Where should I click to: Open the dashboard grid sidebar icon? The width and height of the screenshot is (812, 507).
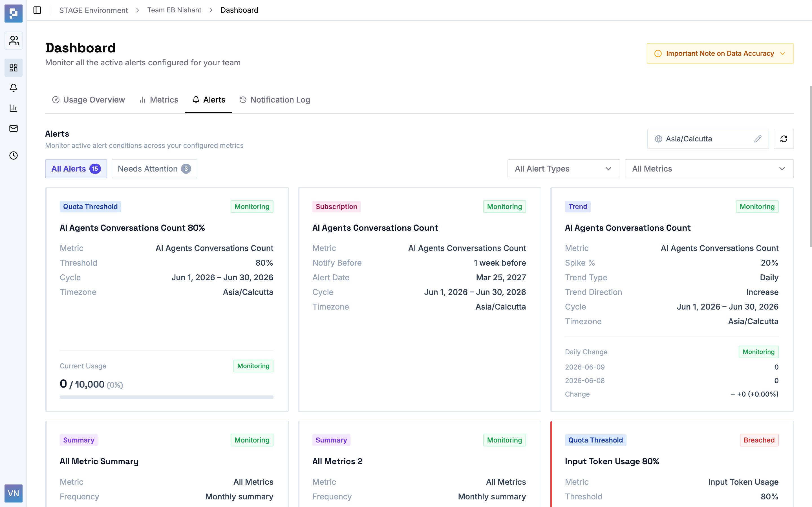[14, 68]
